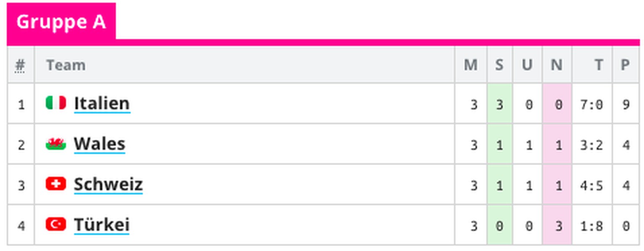The height and width of the screenshot is (251, 644).
Task: Click the T goals column header
Action: [598, 65]
